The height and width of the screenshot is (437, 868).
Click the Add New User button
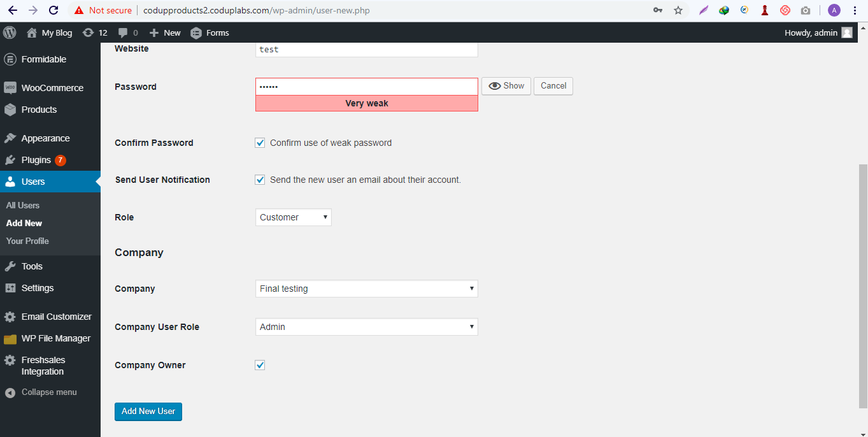[x=148, y=412]
